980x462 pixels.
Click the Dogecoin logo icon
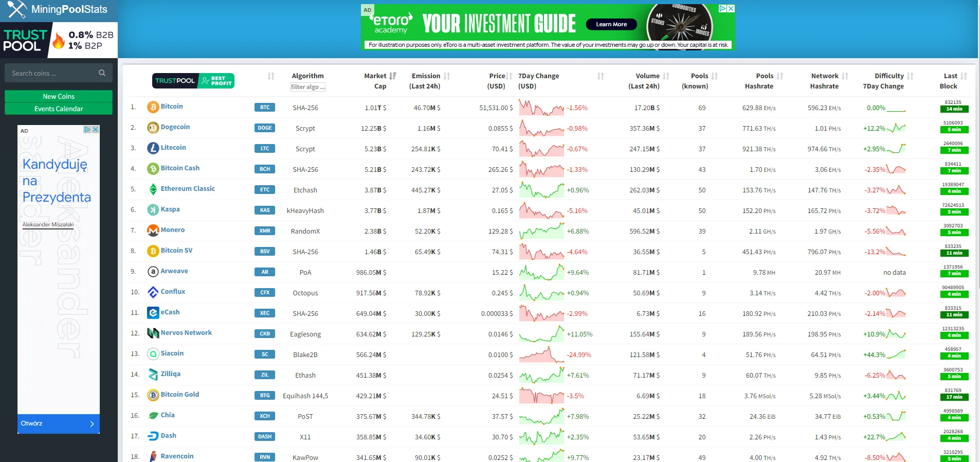click(x=153, y=128)
